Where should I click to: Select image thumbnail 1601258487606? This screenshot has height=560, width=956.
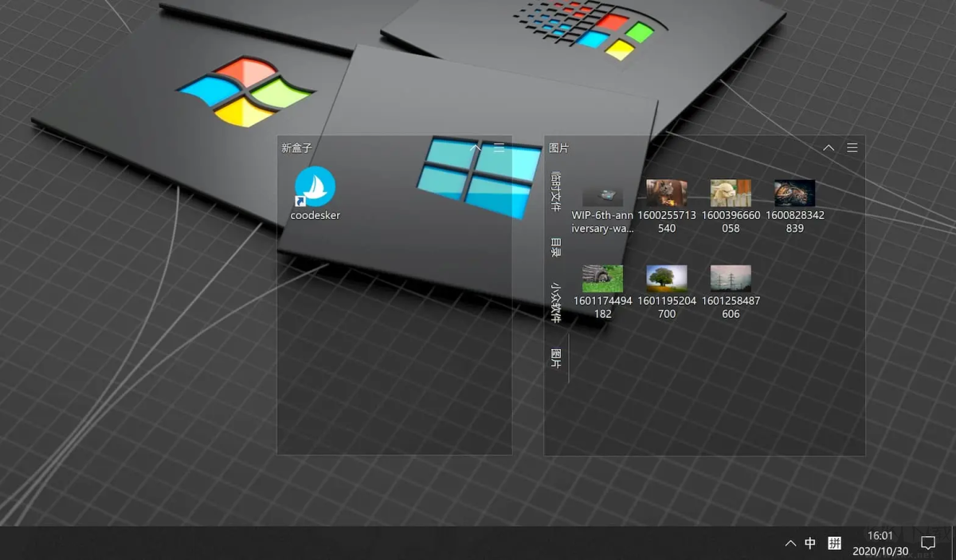(x=731, y=279)
